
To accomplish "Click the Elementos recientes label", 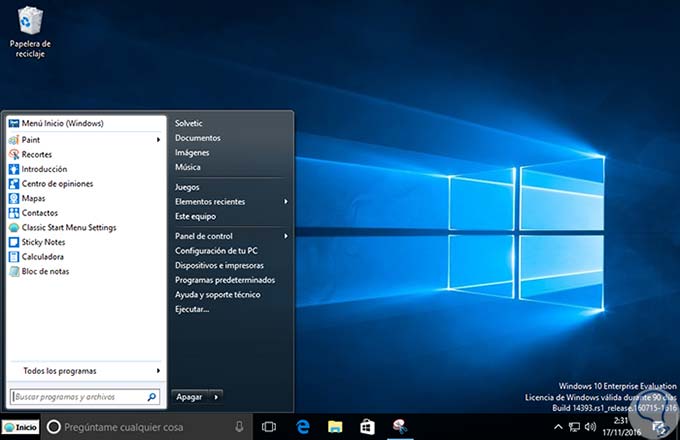I will pyautogui.click(x=210, y=202).
